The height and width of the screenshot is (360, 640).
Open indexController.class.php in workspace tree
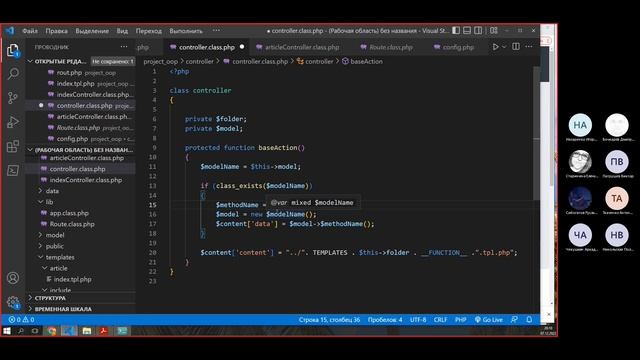(x=81, y=180)
